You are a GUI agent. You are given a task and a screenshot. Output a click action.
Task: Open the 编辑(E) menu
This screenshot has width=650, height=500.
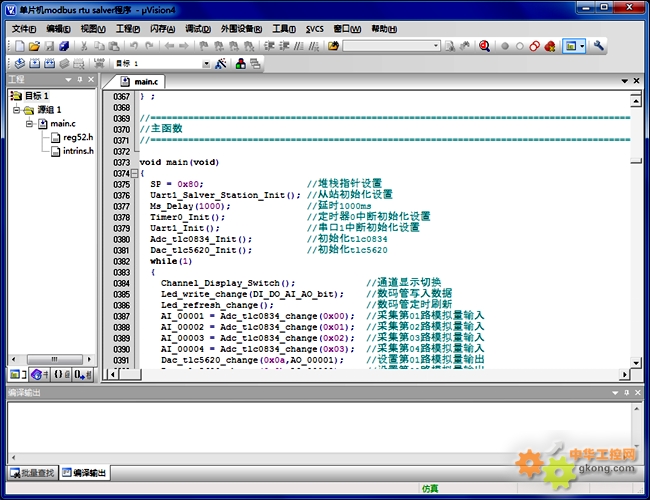point(58,29)
